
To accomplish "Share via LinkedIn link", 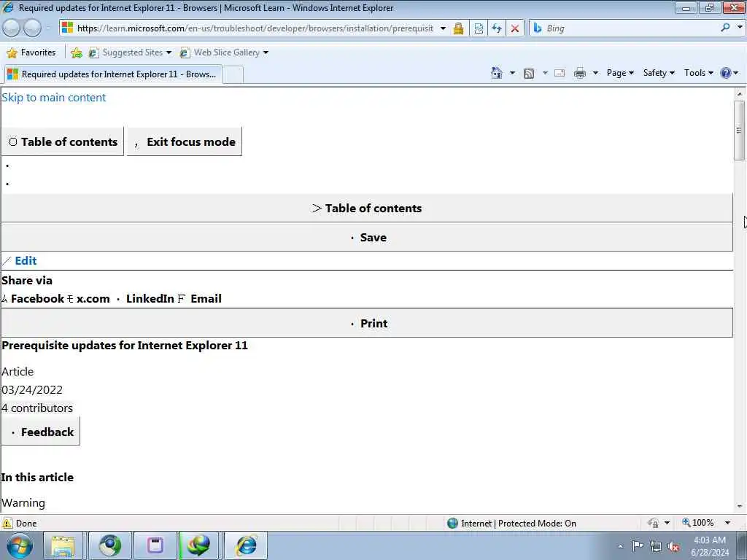I will [x=150, y=298].
